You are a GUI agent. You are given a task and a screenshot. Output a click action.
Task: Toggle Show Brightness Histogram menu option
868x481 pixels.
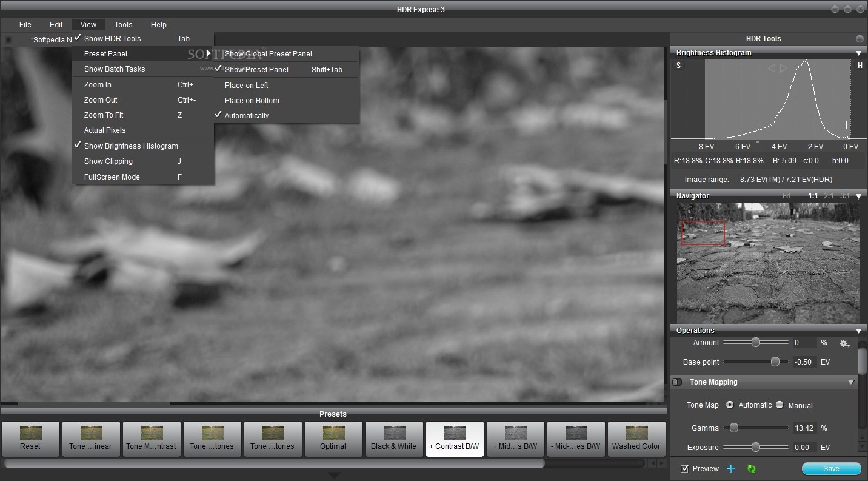tap(142, 146)
